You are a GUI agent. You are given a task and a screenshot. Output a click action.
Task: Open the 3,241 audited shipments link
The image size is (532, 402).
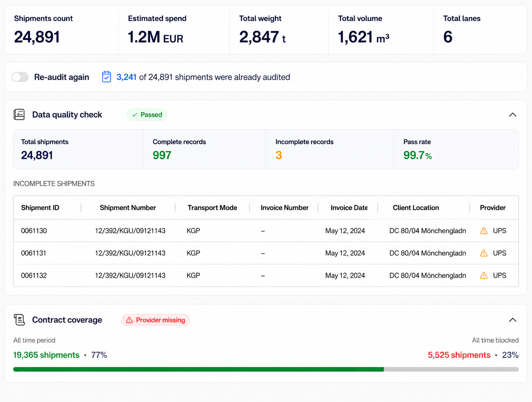(x=126, y=77)
